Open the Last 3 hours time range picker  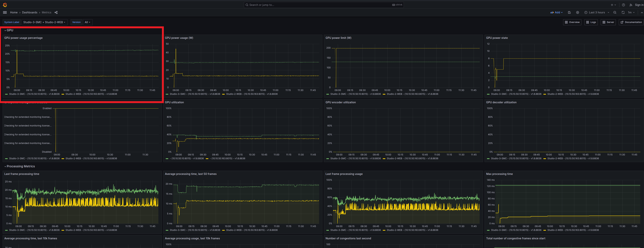(x=597, y=12)
